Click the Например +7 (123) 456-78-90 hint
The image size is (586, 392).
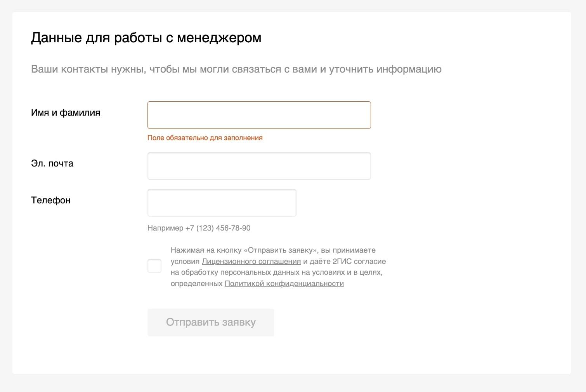[199, 228]
